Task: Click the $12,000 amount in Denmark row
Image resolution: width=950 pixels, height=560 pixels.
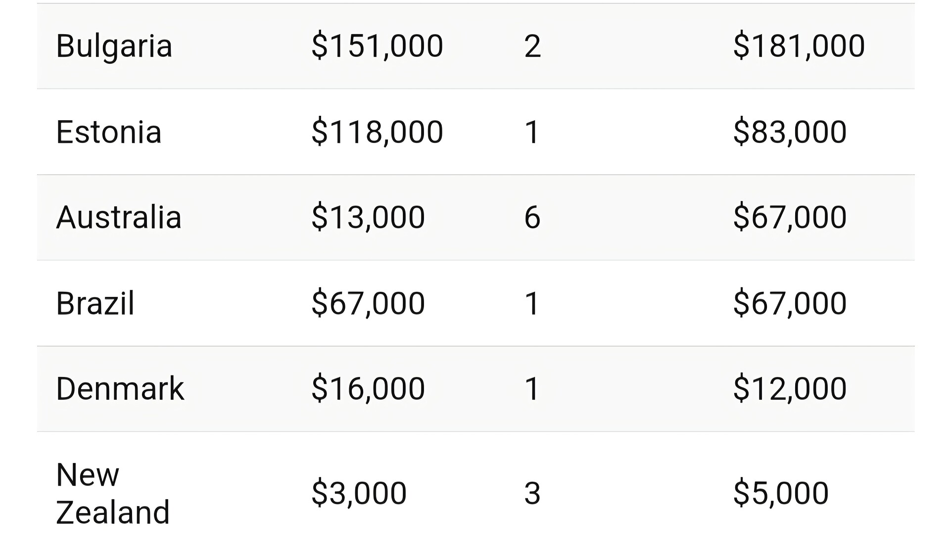Action: (x=790, y=389)
